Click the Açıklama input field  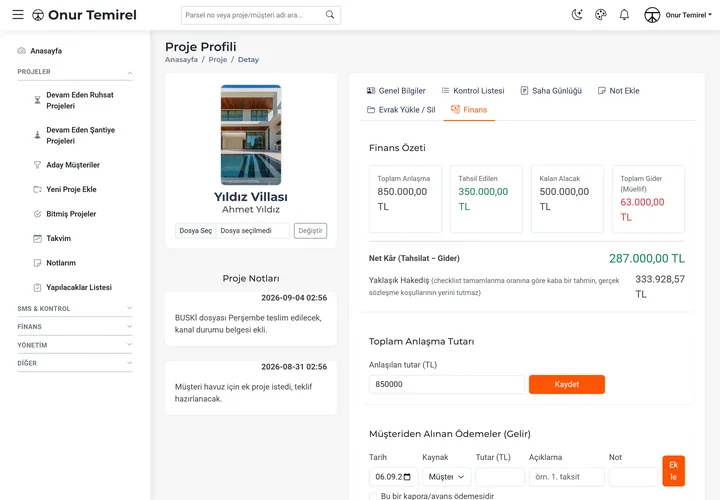click(567, 477)
